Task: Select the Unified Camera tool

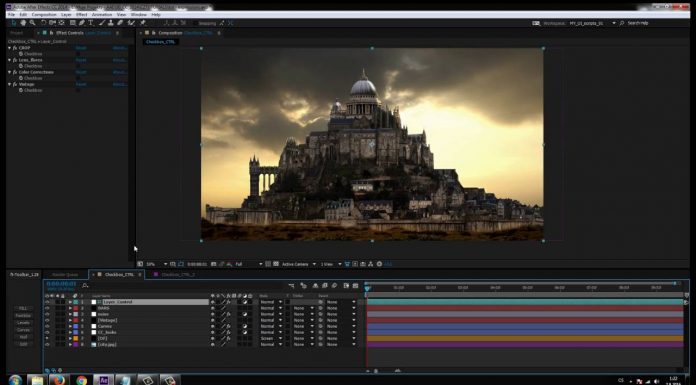Action: pos(52,23)
